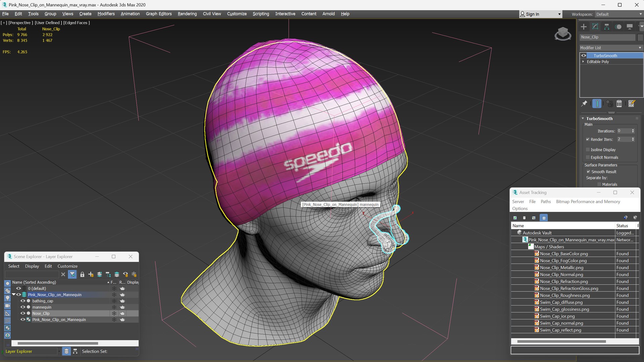Viewport: 644px width, 362px height.
Task: Display lights filter in Scene Explorer sidebar
Action: click(x=7, y=298)
